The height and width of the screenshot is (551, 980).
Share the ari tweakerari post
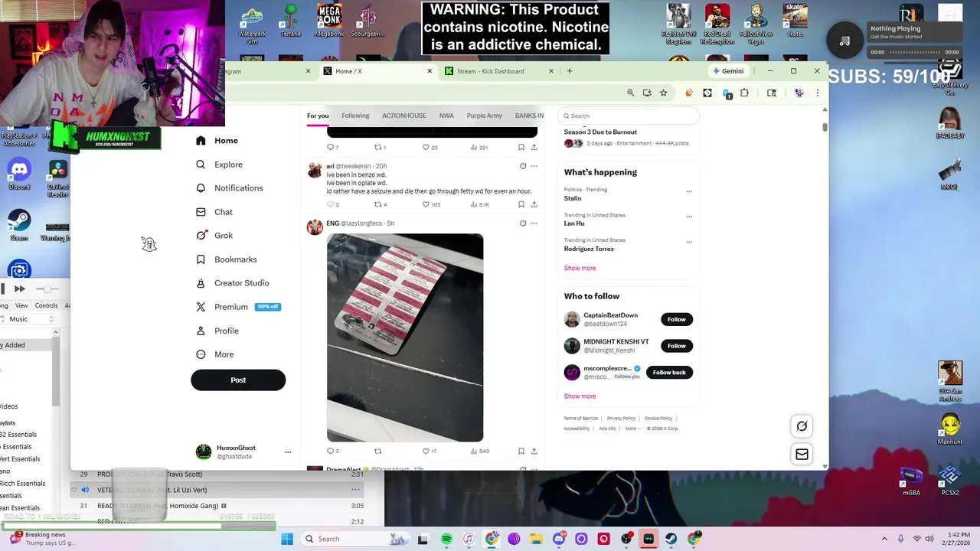[534, 204]
